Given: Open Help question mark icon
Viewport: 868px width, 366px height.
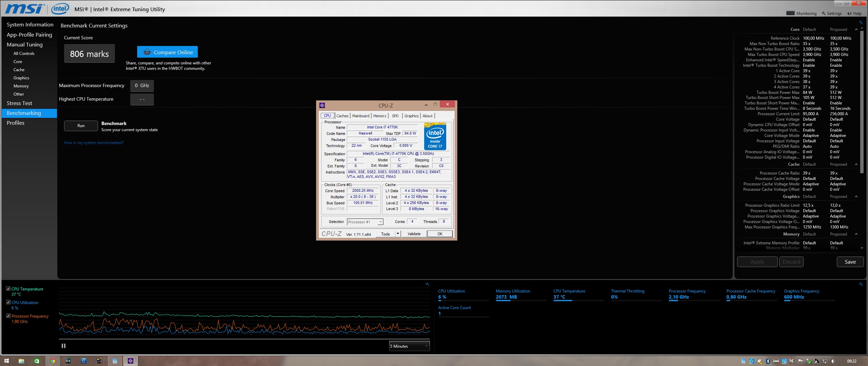Looking at the screenshot, I should point(849,14).
